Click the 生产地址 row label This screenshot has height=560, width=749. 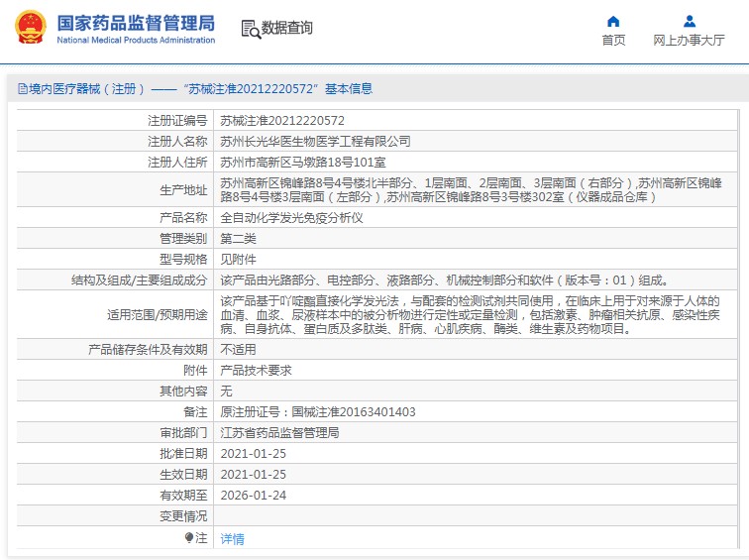(x=183, y=190)
